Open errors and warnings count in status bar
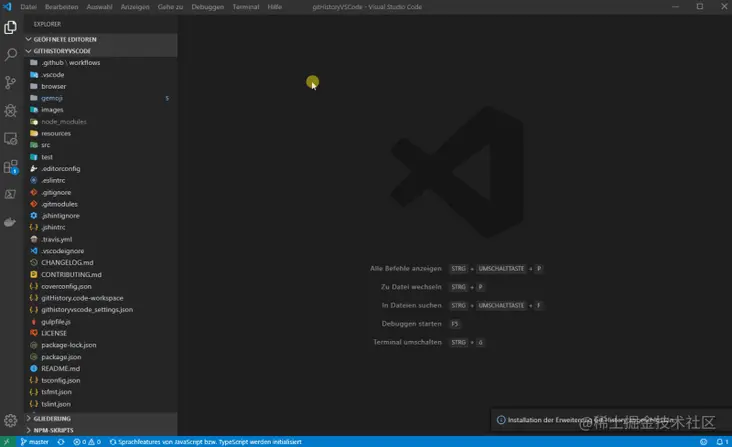 [x=87, y=442]
